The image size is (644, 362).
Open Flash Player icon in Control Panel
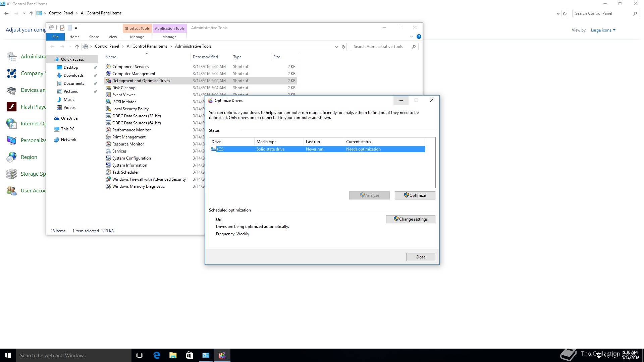(11, 107)
